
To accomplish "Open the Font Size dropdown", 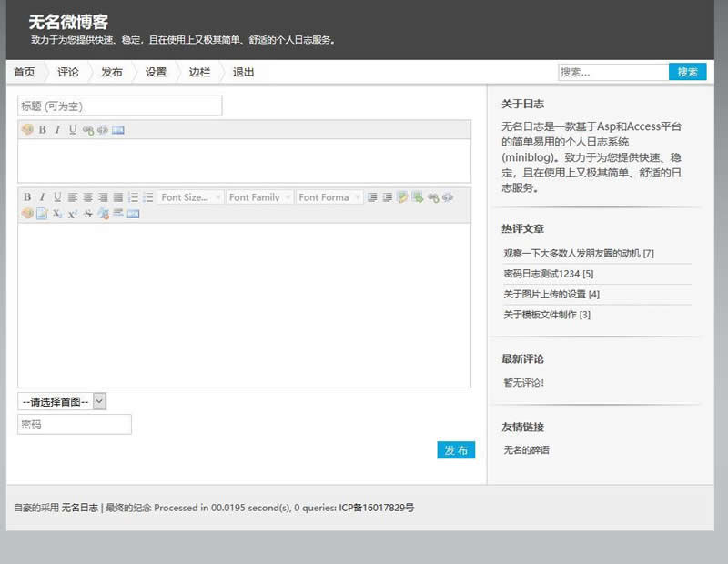I will [x=190, y=197].
